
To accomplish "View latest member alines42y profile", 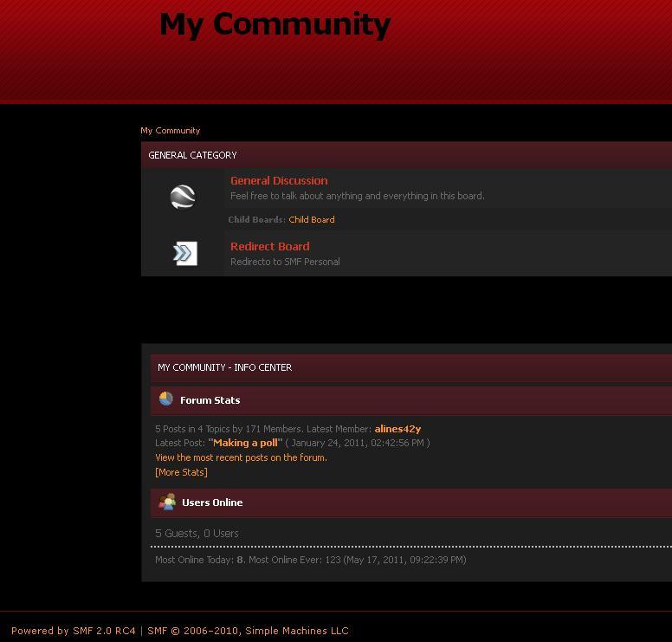I will (x=397, y=429).
